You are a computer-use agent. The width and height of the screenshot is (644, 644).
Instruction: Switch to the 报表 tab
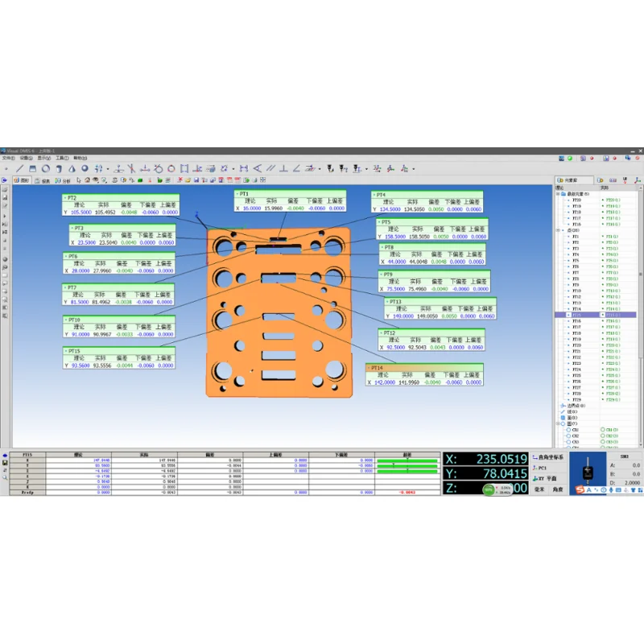(x=43, y=180)
